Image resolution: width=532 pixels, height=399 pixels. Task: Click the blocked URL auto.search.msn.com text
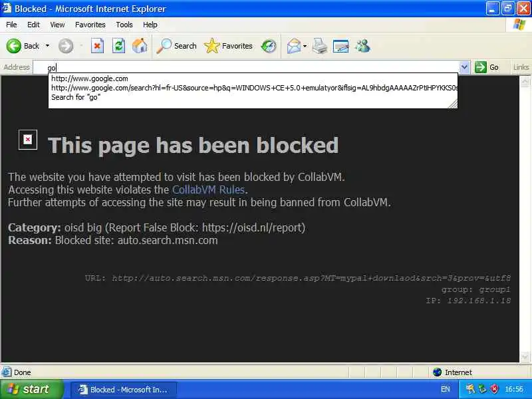coord(297,278)
